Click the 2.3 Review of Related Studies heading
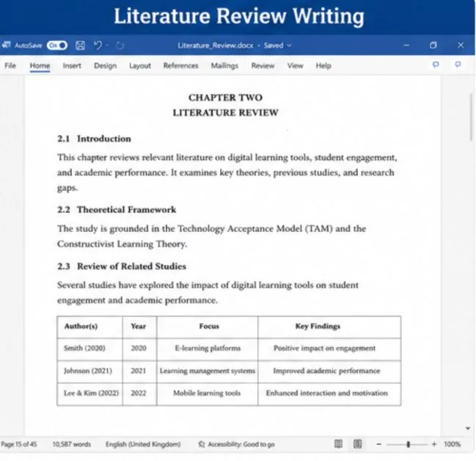The height and width of the screenshot is (461, 476). 122,266
